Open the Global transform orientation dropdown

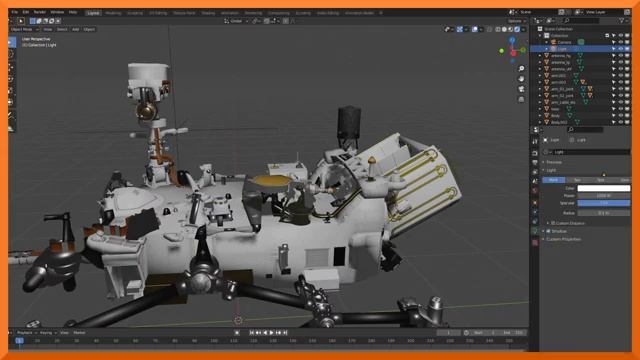pyautogui.click(x=236, y=21)
